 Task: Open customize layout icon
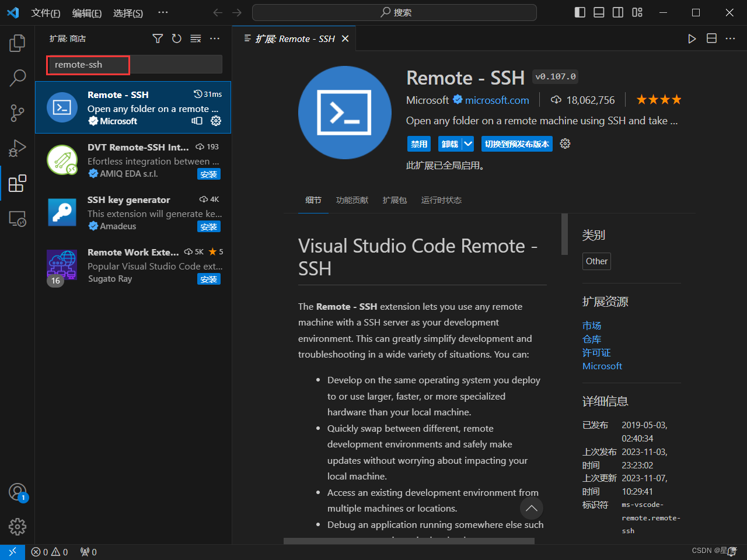point(637,12)
